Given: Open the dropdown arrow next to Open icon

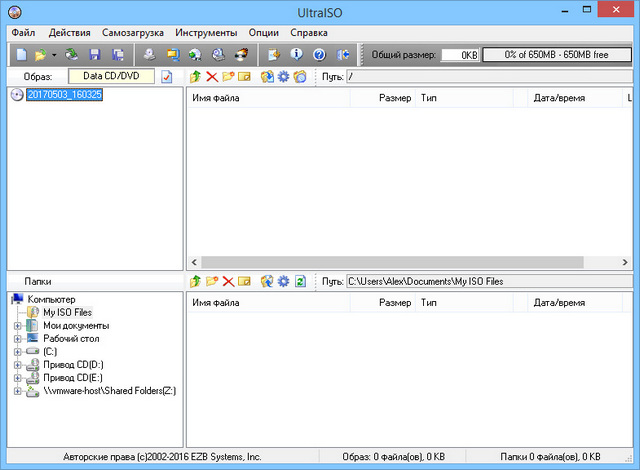Looking at the screenshot, I should [54, 54].
